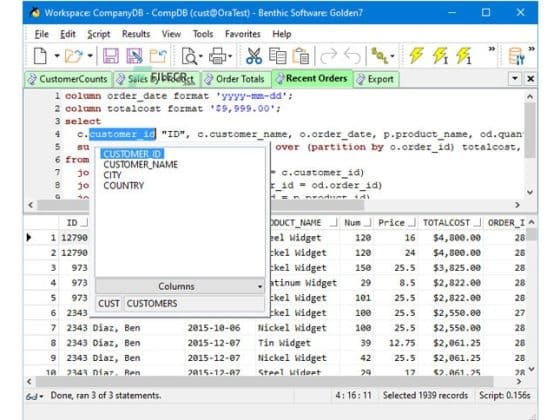Click the status bar icon dropdown at bottom left
This screenshot has height=420, width=560.
(x=34, y=396)
